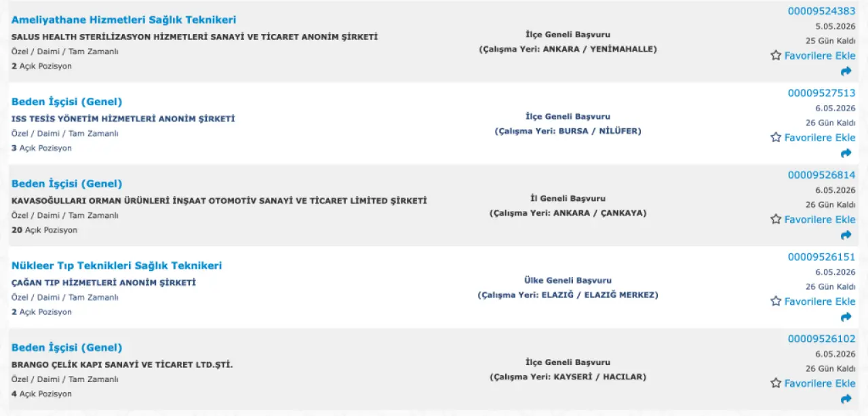Open listing number 00009526151
The width and height of the screenshot is (868, 416).
pyautogui.click(x=821, y=257)
